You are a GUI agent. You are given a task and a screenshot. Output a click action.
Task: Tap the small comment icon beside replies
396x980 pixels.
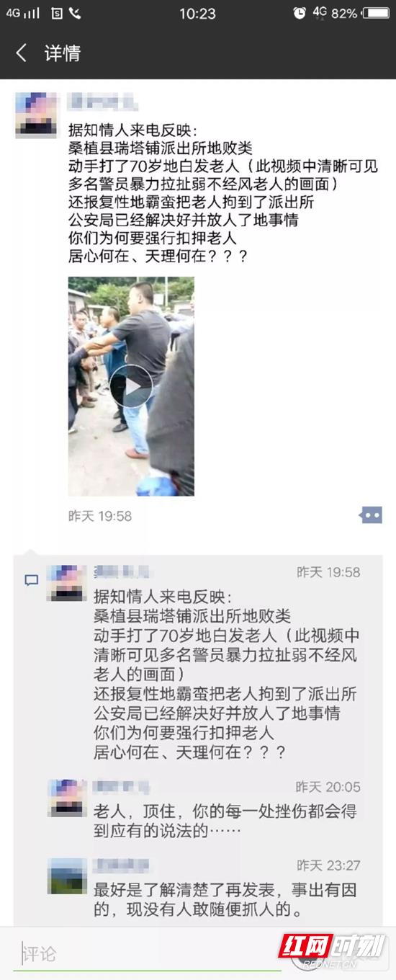pyautogui.click(x=32, y=580)
